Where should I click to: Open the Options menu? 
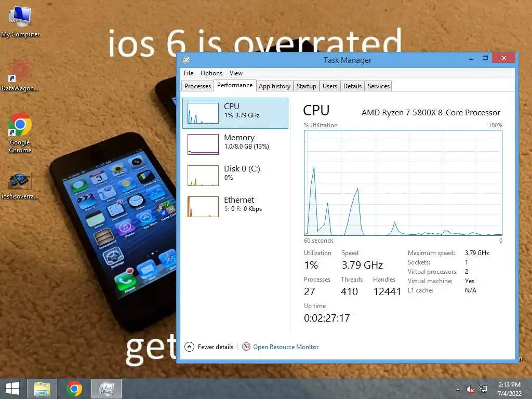coord(211,73)
